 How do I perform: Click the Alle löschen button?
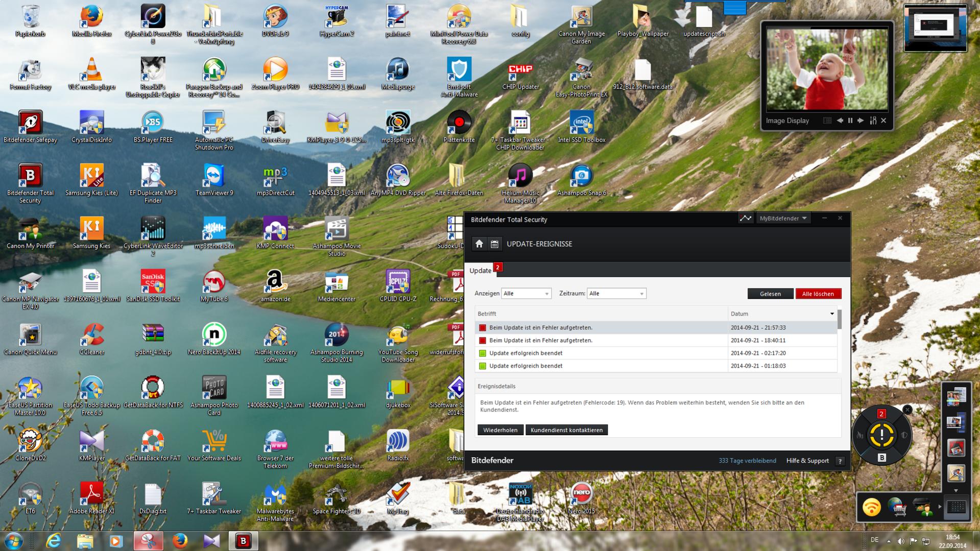818,294
